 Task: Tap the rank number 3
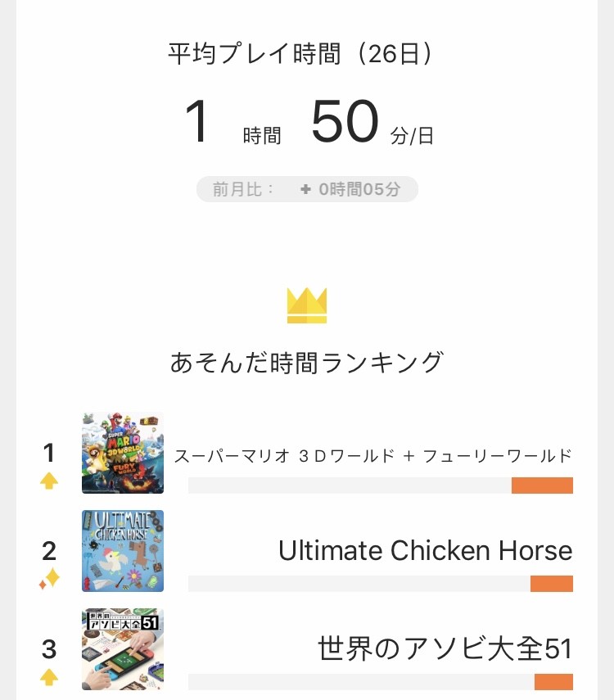(49, 649)
